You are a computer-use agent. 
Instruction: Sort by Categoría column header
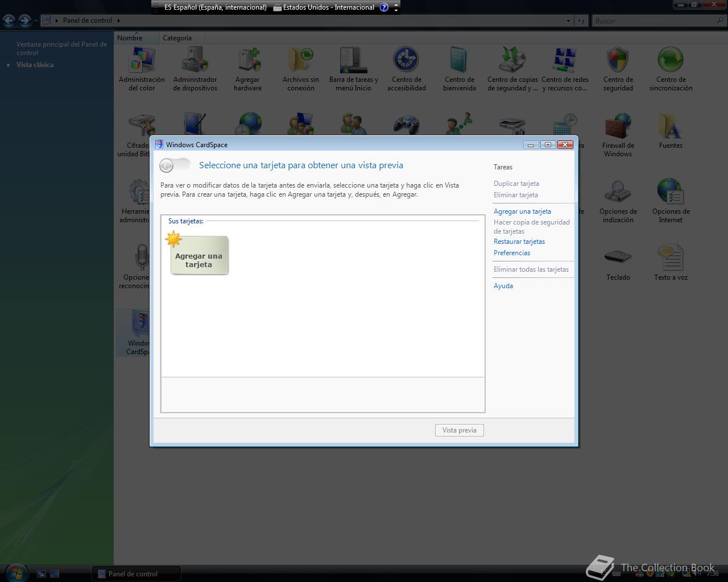click(x=181, y=38)
